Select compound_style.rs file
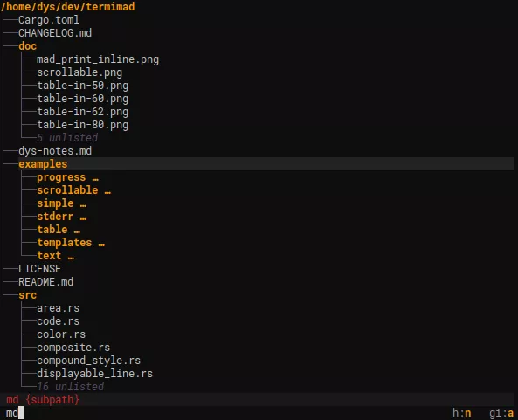This screenshot has height=420, width=518. pos(88,361)
